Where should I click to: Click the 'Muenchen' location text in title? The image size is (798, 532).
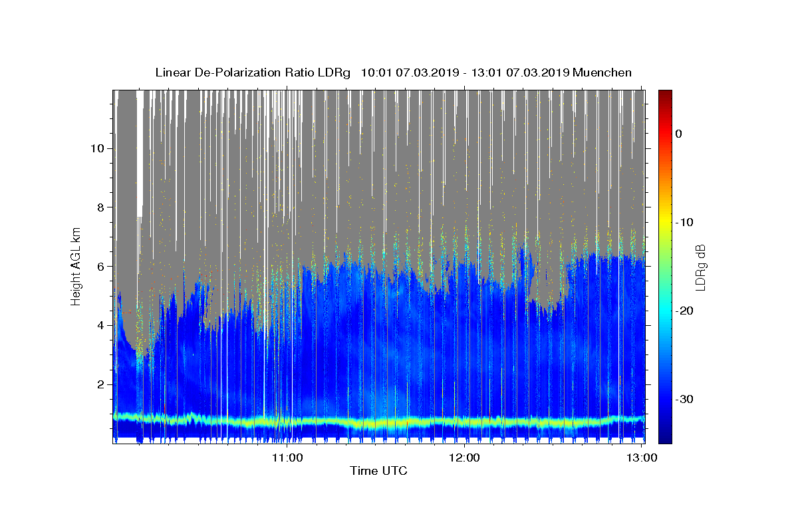[602, 72]
